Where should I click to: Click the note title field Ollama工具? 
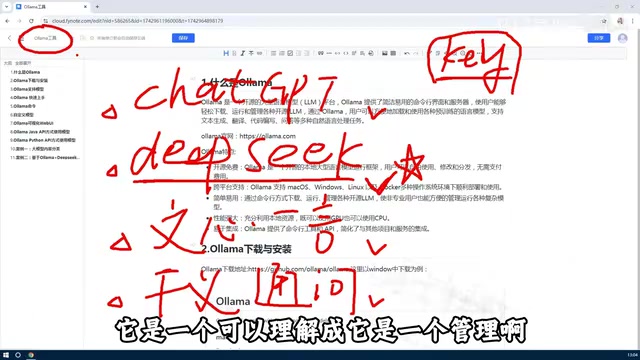click(x=45, y=38)
